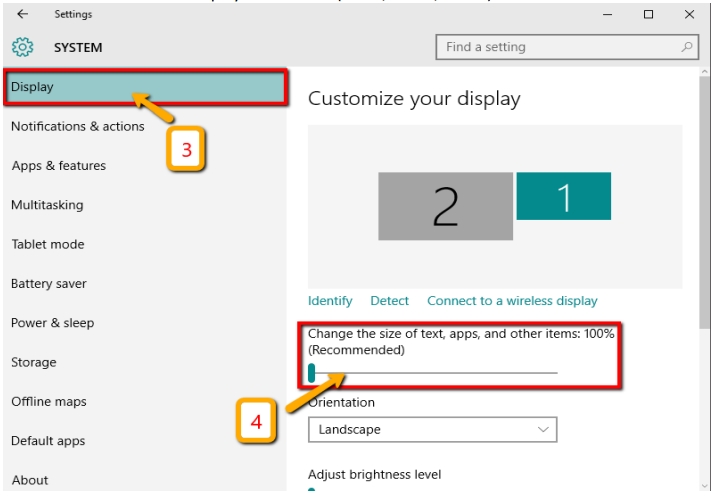Open Battery saver settings
This screenshot has width=716, height=499.
click(49, 284)
